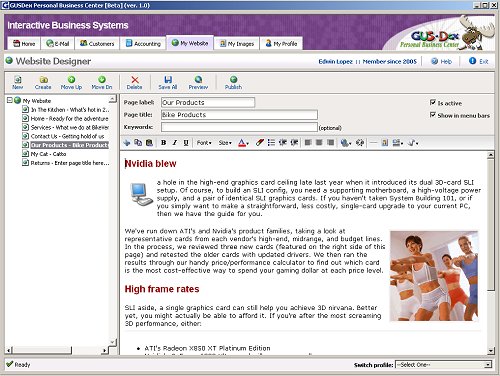Select the Services page in tree

click(x=66, y=127)
